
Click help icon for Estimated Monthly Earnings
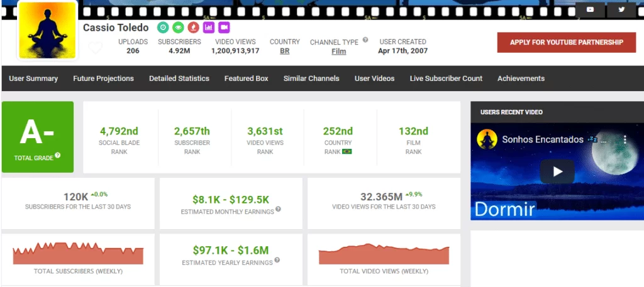pos(277,209)
